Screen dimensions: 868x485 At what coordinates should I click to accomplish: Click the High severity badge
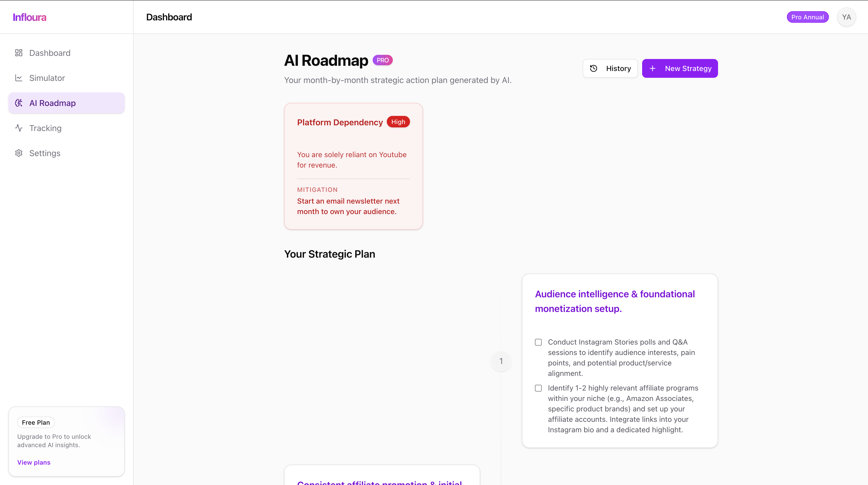(x=398, y=122)
